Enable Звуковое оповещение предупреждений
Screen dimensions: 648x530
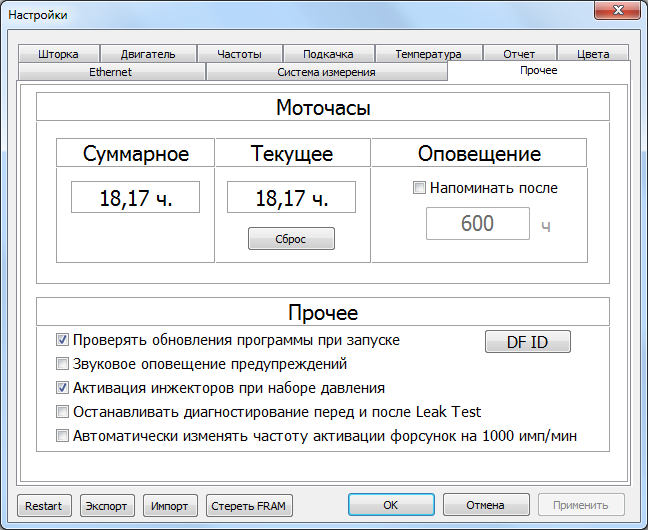(62, 364)
